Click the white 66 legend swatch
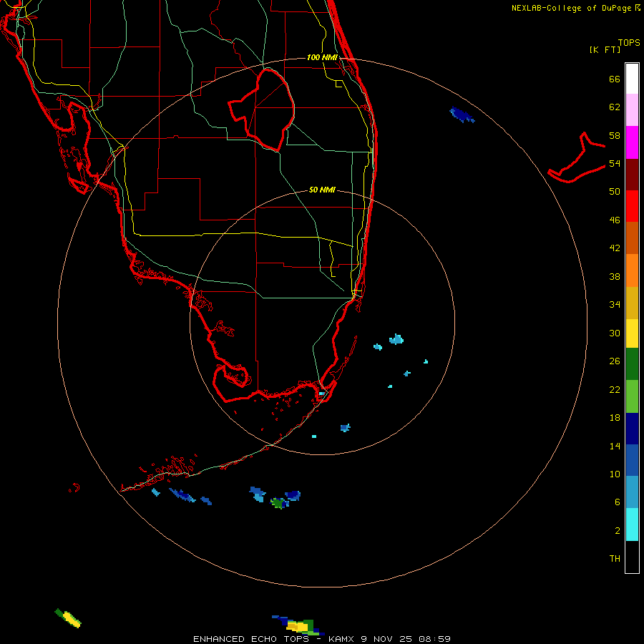This screenshot has height=644, width=644. point(632,79)
